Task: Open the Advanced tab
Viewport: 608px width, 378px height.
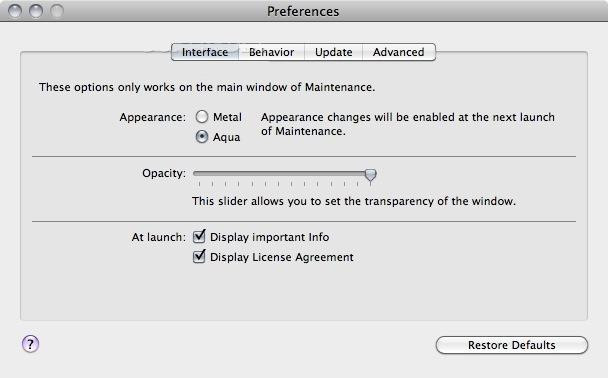Action: click(399, 52)
